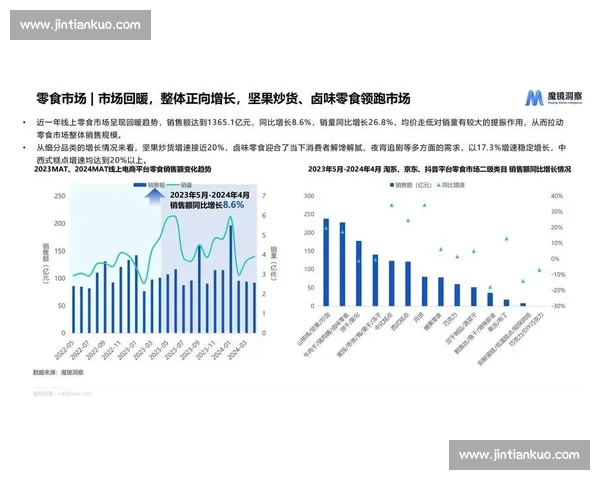Click the x-axis label 2023-11
The width and height of the screenshot is (600, 480).
point(205,349)
